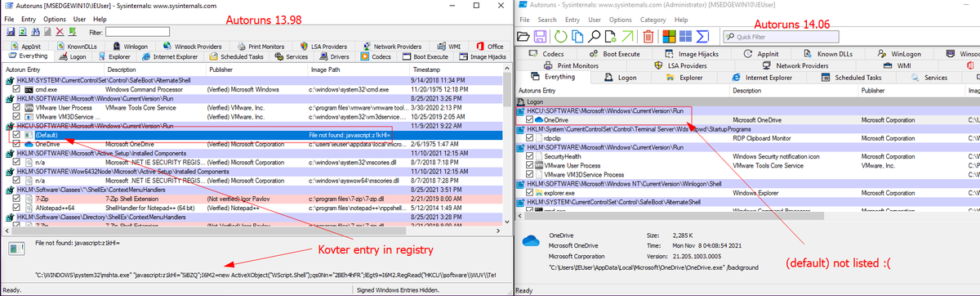
Task: Open Drivers tab in Autoruns 13.98
Action: click(x=335, y=56)
